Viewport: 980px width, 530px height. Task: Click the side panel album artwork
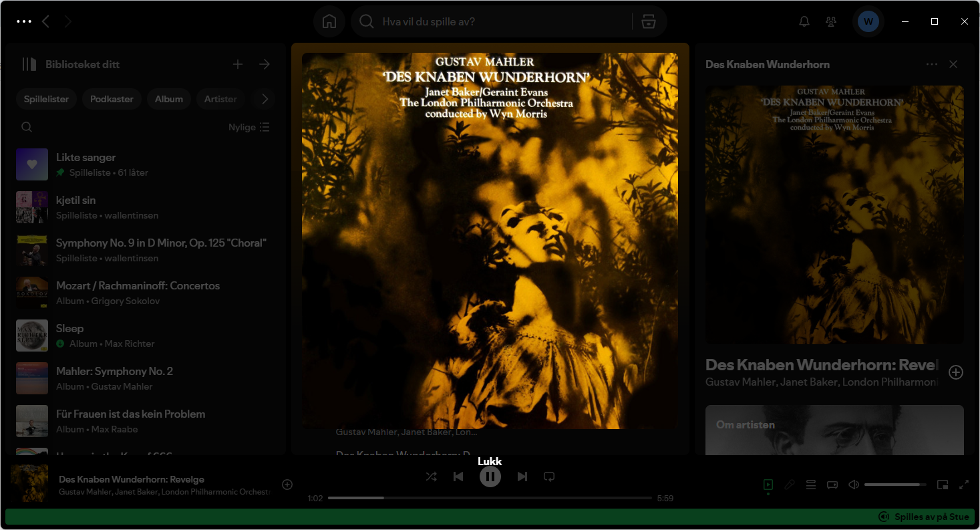coord(834,215)
